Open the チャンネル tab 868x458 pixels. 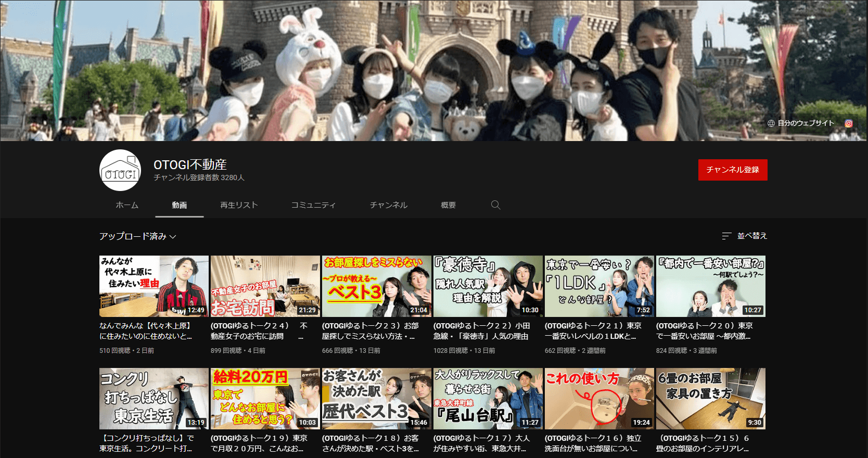click(389, 205)
